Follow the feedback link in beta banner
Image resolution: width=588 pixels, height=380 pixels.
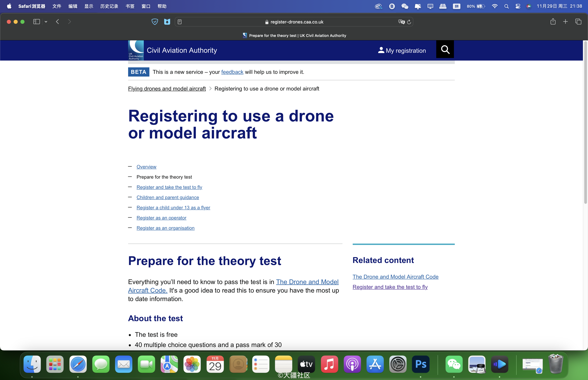point(232,72)
